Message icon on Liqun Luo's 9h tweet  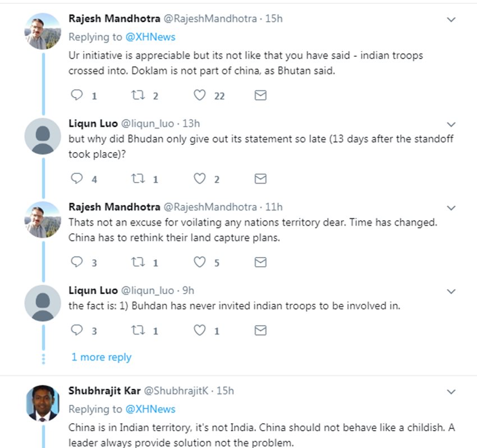pos(260,330)
